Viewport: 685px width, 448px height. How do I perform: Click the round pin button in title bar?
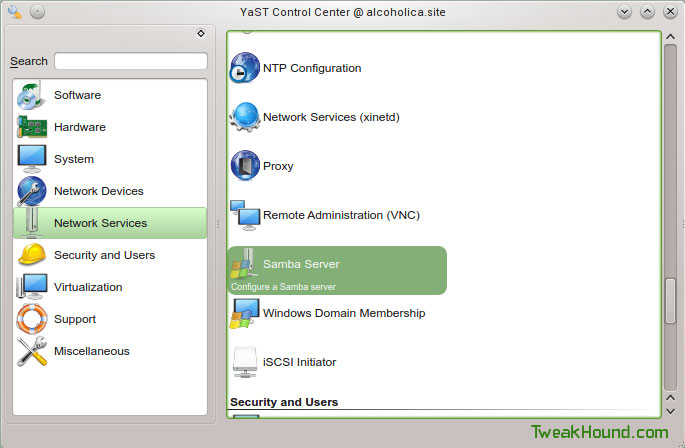click(38, 12)
